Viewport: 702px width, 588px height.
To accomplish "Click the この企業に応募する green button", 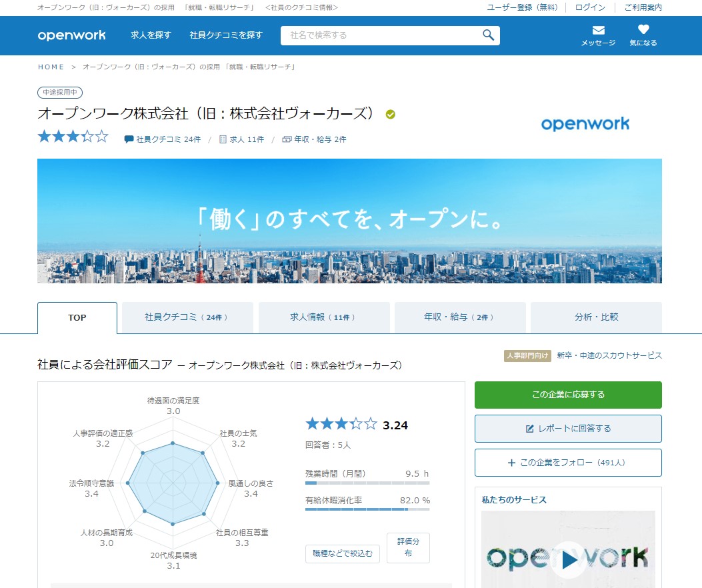I will click(567, 395).
